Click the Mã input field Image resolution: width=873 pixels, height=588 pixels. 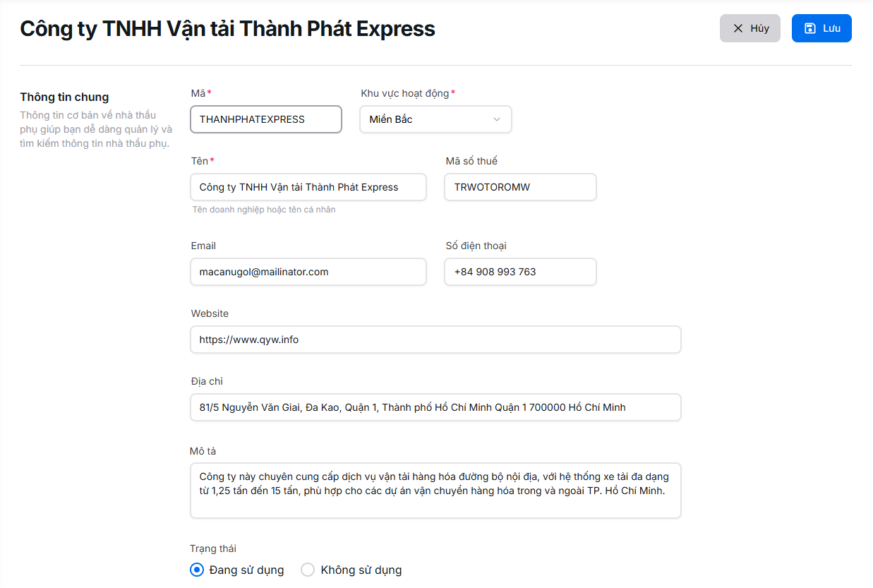click(x=266, y=119)
